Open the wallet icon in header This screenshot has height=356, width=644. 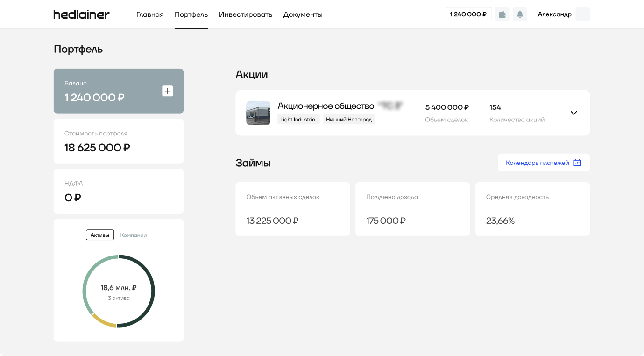click(502, 14)
